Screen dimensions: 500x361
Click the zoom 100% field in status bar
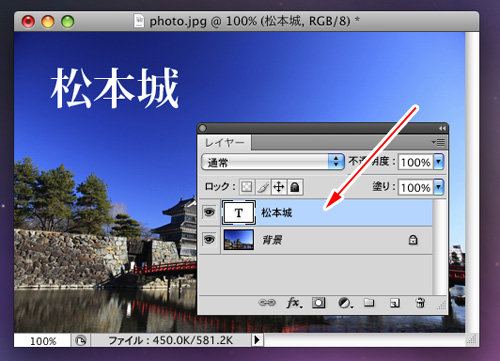tap(42, 341)
